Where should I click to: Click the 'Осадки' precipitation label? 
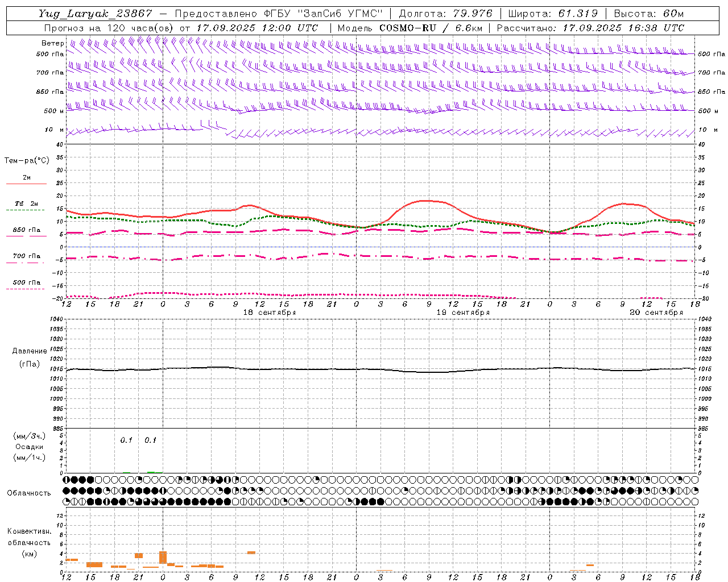tap(30, 447)
